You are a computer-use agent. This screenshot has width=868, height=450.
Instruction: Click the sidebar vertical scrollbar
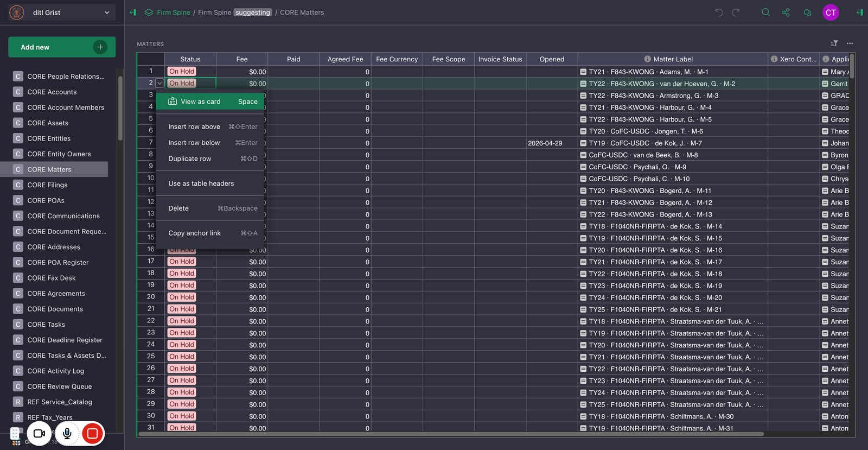coord(120,109)
